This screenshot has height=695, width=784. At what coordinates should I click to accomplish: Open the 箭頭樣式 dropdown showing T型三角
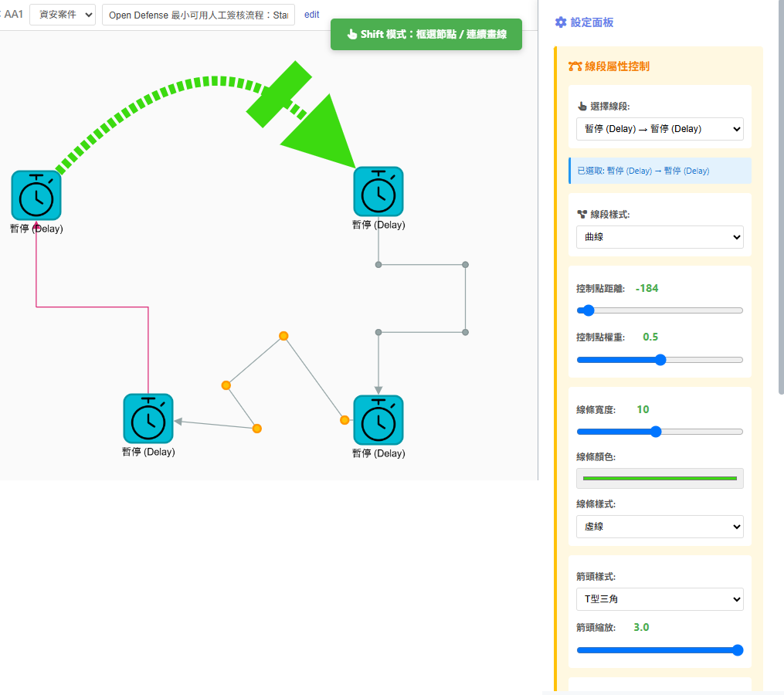(x=660, y=599)
